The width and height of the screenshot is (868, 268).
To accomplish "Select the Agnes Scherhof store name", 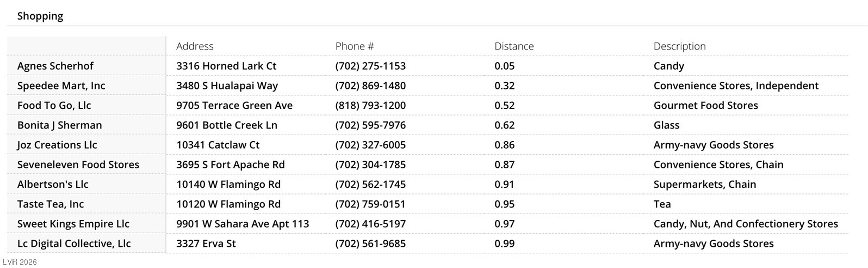I will click(55, 66).
